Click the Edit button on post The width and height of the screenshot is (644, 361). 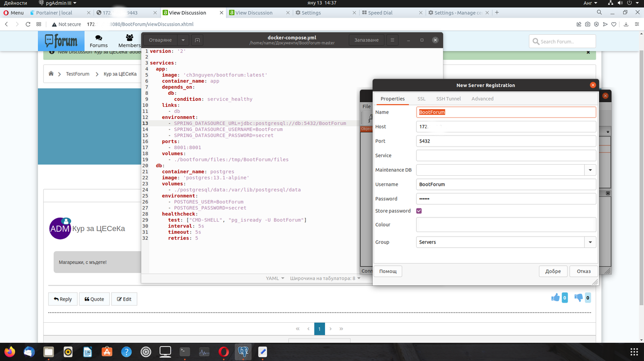coord(124,299)
